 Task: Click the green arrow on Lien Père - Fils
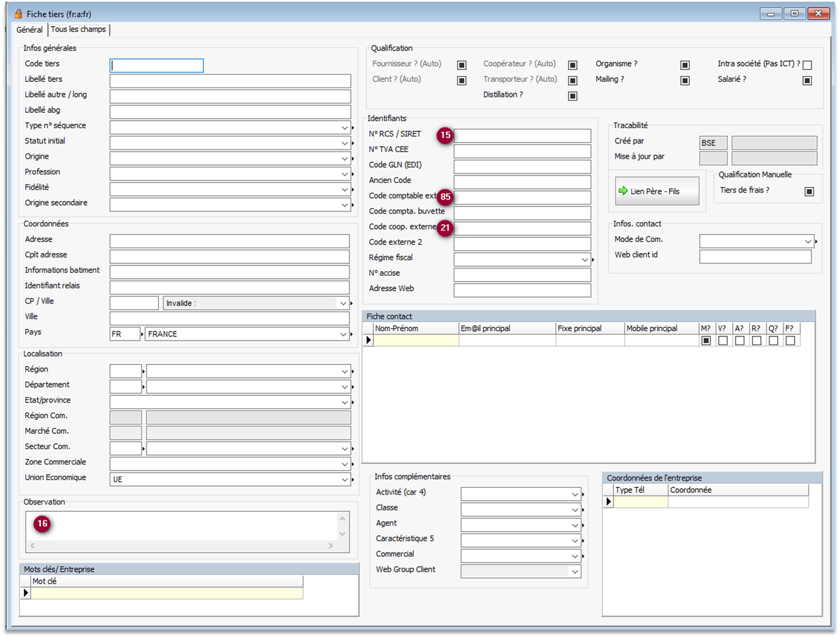point(623,191)
